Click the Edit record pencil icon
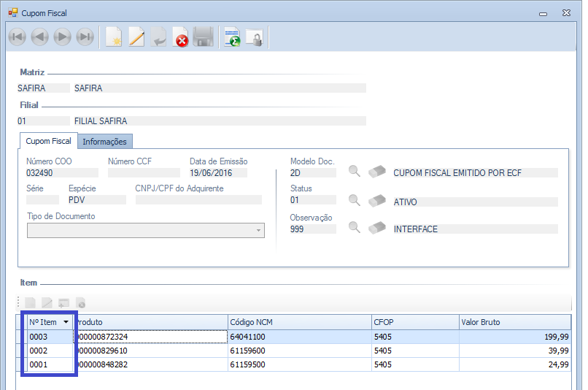Screen dimensions: 588x390 136,37
